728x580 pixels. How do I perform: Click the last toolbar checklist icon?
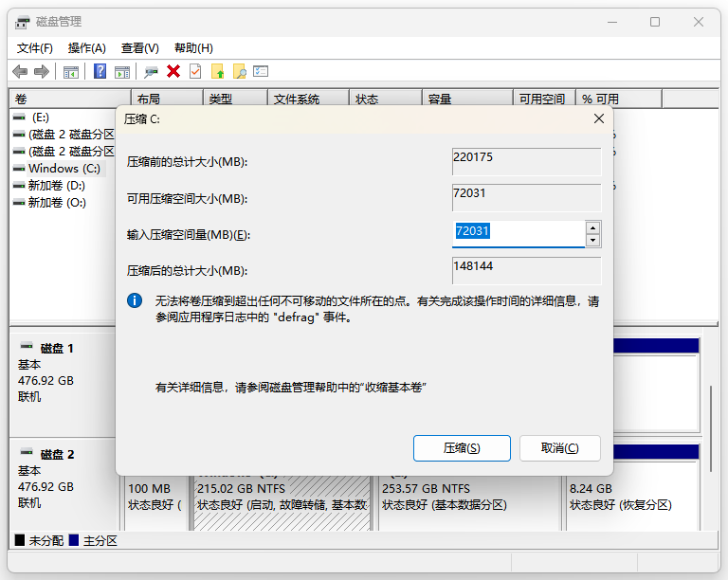[262, 71]
